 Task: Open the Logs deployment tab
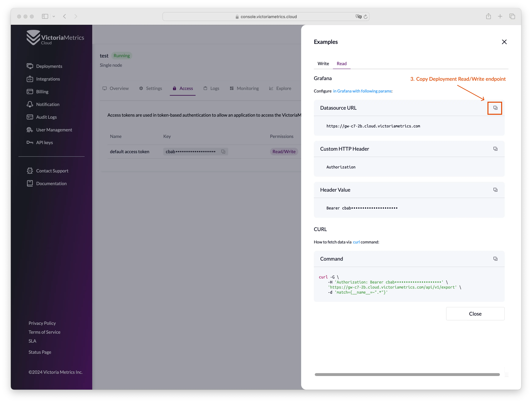pos(211,88)
